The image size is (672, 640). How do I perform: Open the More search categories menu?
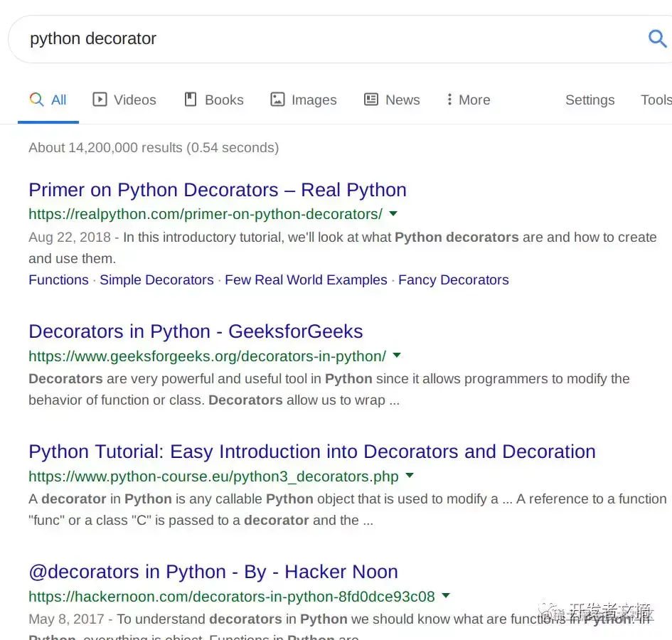click(469, 100)
